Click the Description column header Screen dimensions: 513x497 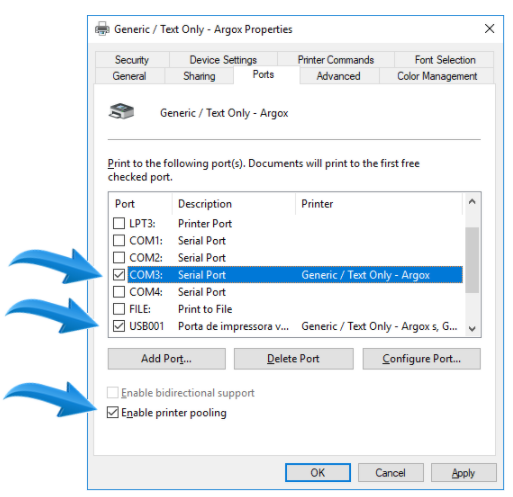point(234,204)
